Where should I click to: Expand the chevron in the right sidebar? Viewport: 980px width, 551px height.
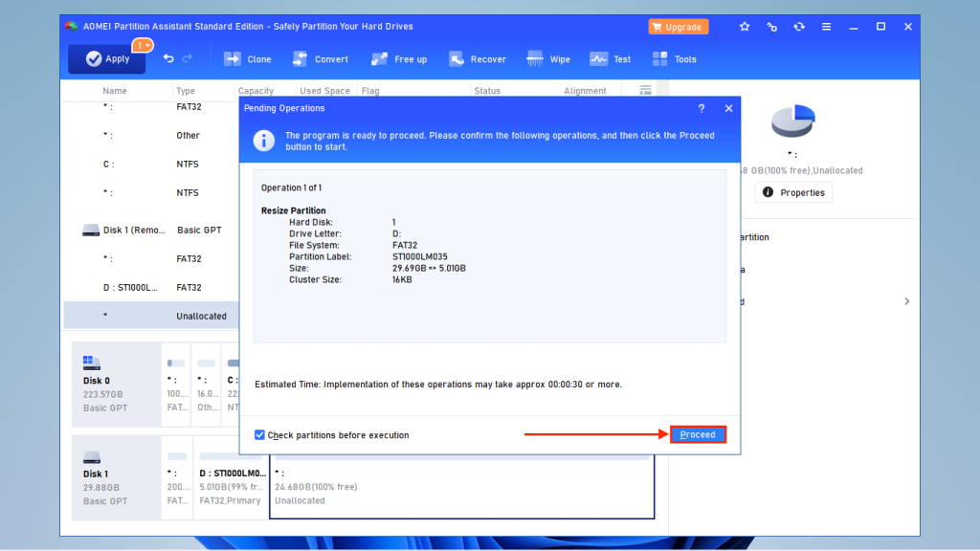click(x=906, y=300)
